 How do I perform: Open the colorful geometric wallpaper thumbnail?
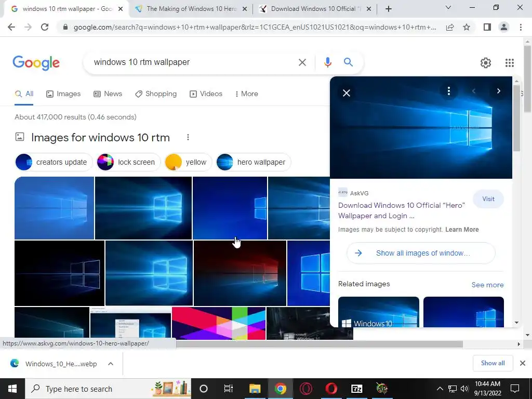pyautogui.click(x=219, y=323)
